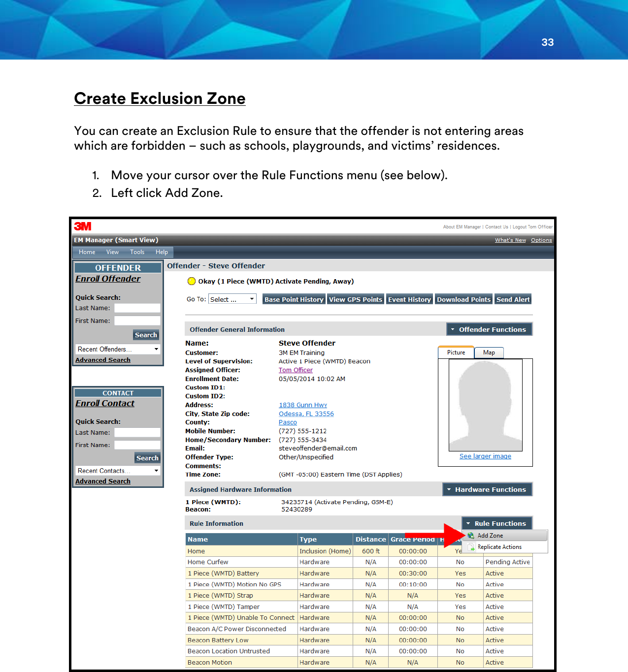Open the Tools menu
628x672 pixels.
click(137, 252)
